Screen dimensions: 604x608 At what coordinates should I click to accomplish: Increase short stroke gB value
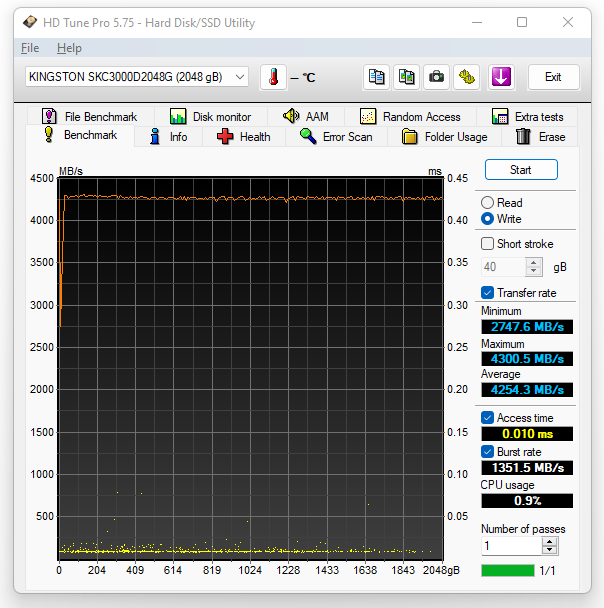(534, 263)
